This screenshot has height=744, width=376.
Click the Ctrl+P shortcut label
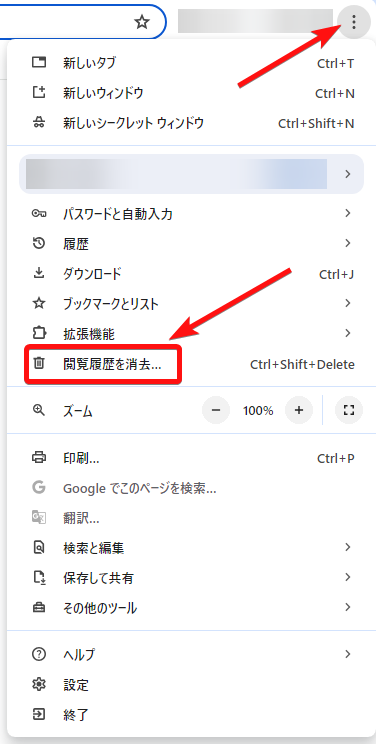(x=336, y=458)
